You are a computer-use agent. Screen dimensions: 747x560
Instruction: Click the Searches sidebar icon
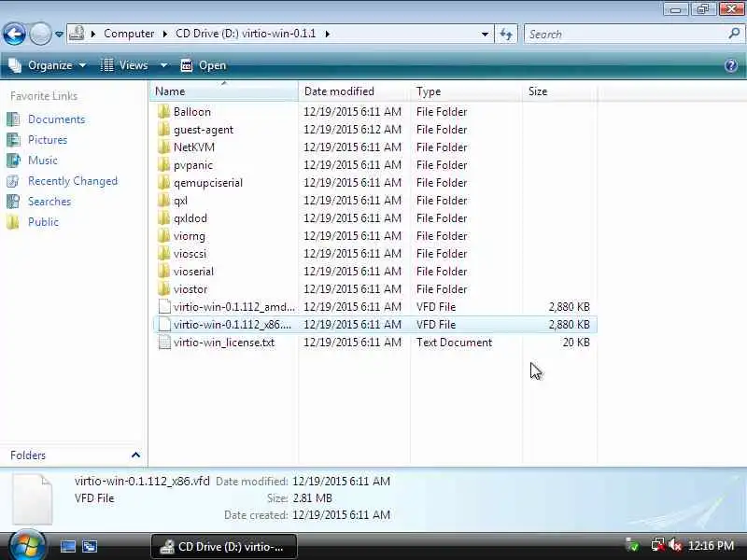pos(13,202)
